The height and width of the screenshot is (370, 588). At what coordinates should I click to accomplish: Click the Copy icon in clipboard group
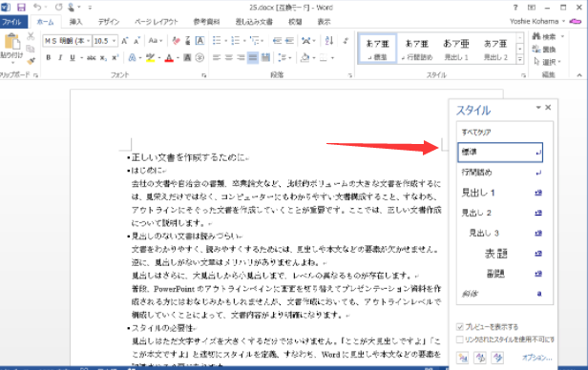tap(31, 49)
